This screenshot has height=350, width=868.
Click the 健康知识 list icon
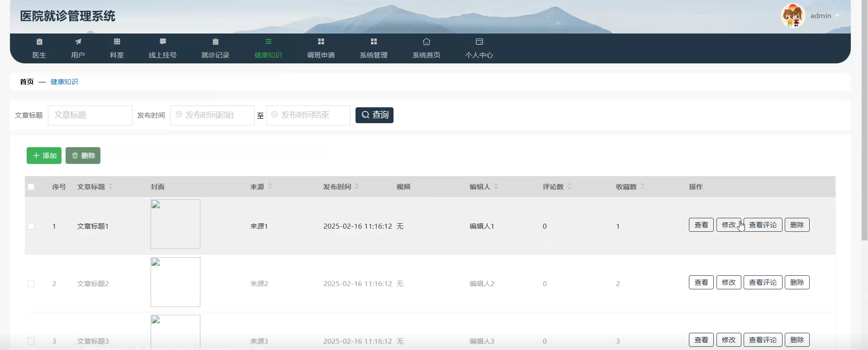pos(268,42)
